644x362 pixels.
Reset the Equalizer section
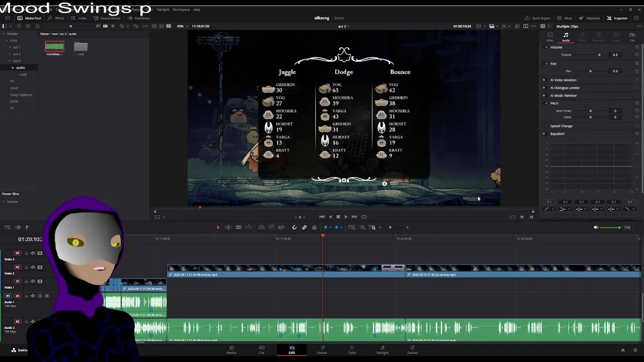[637, 134]
